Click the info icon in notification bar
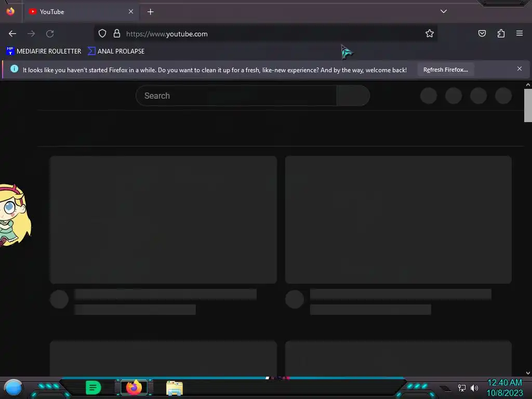This screenshot has width=532, height=399. pos(14,69)
